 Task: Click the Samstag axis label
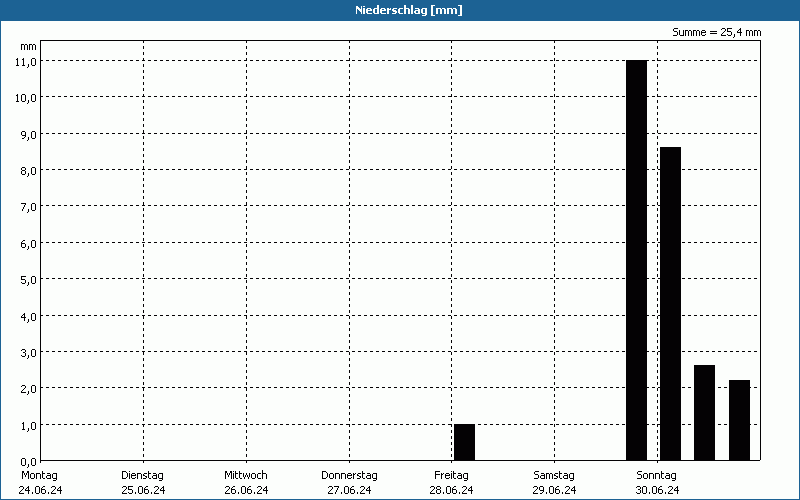(554, 476)
